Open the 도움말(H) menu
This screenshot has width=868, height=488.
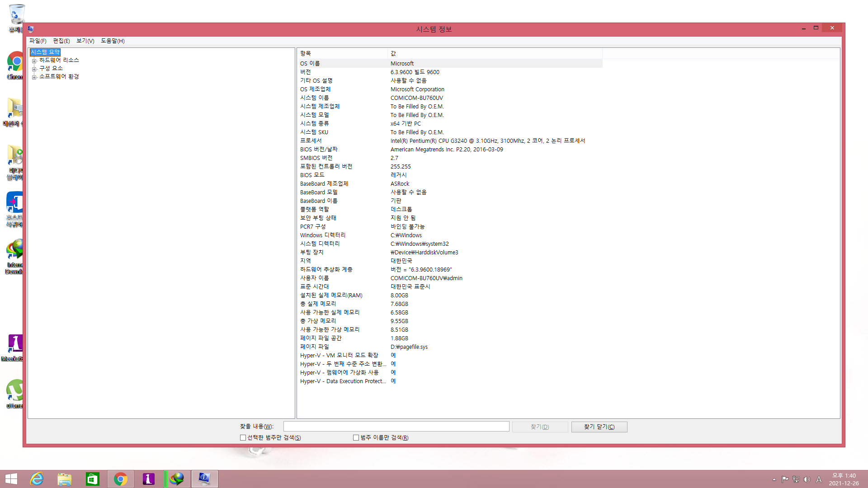(x=113, y=41)
